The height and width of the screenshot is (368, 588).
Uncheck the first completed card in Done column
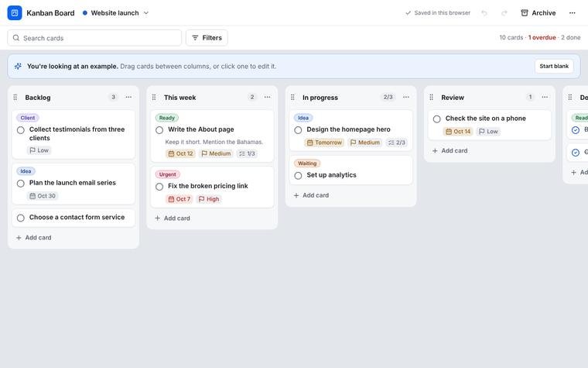click(576, 130)
